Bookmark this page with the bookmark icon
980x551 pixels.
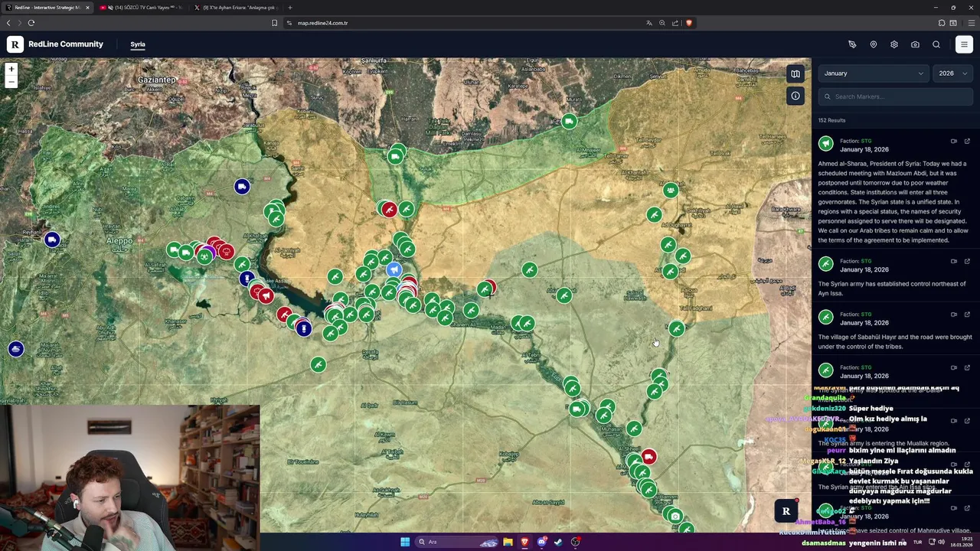click(x=274, y=23)
